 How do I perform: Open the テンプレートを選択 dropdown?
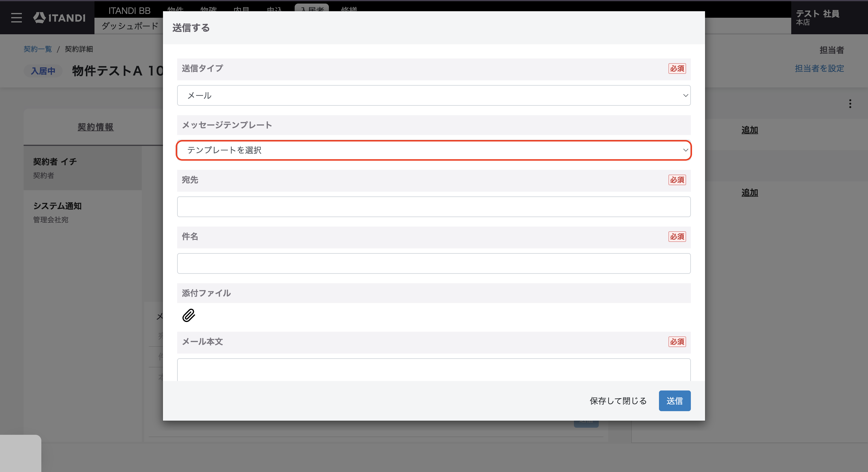[434, 150]
